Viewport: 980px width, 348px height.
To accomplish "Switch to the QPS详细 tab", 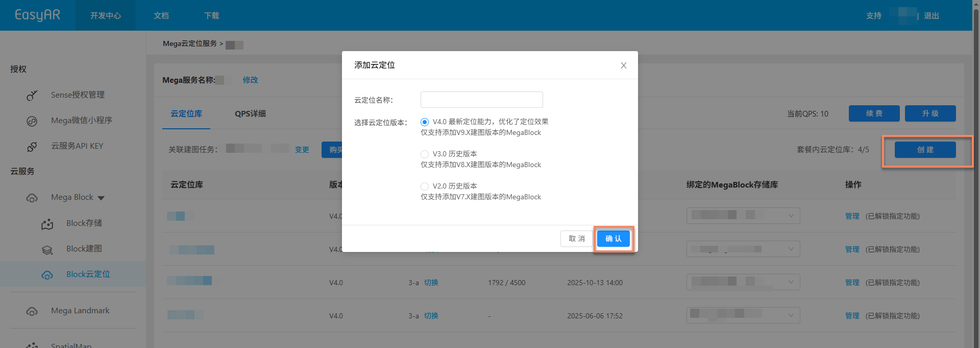I will click(x=250, y=113).
